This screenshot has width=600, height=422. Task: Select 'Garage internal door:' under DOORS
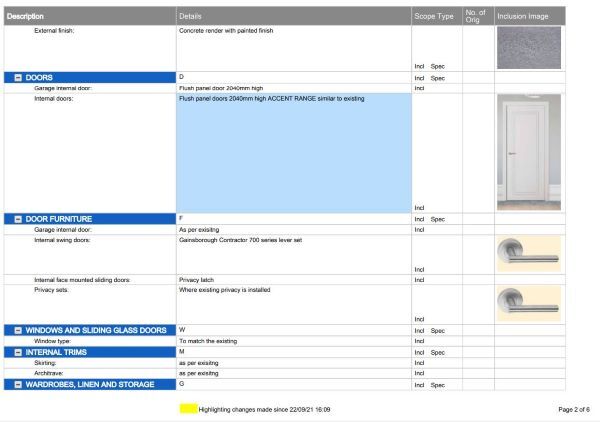(63, 88)
